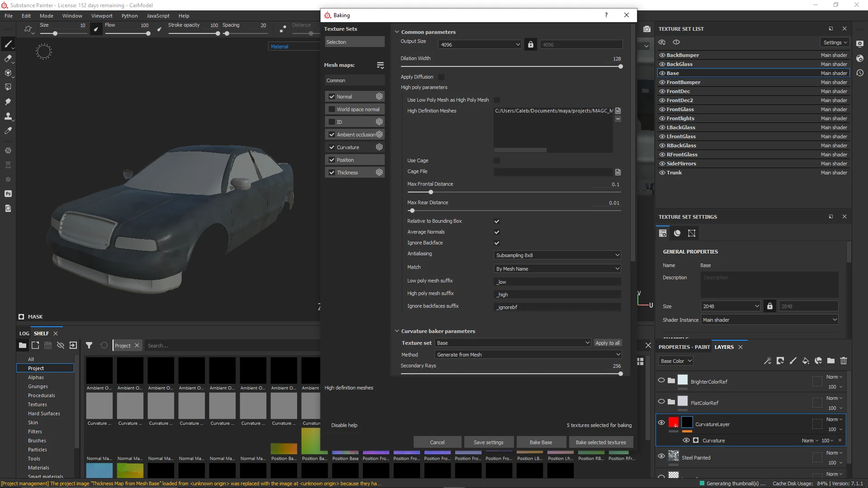Browse for a cage file
Viewport: 868px width, 488px height.
(x=618, y=172)
